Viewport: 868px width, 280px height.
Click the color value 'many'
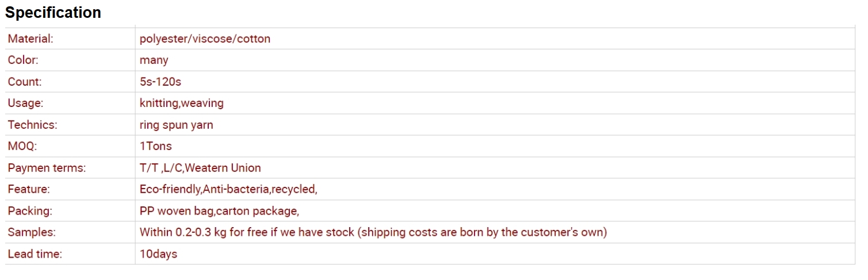(154, 60)
